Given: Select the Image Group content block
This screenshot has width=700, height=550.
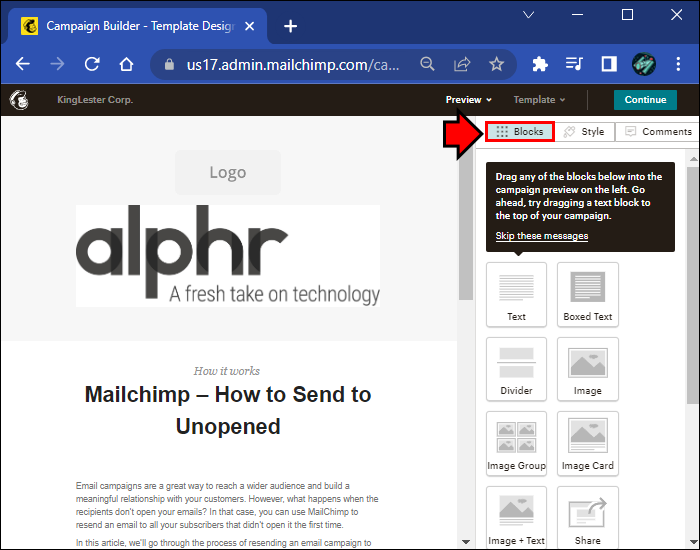Looking at the screenshot, I should click(x=517, y=444).
